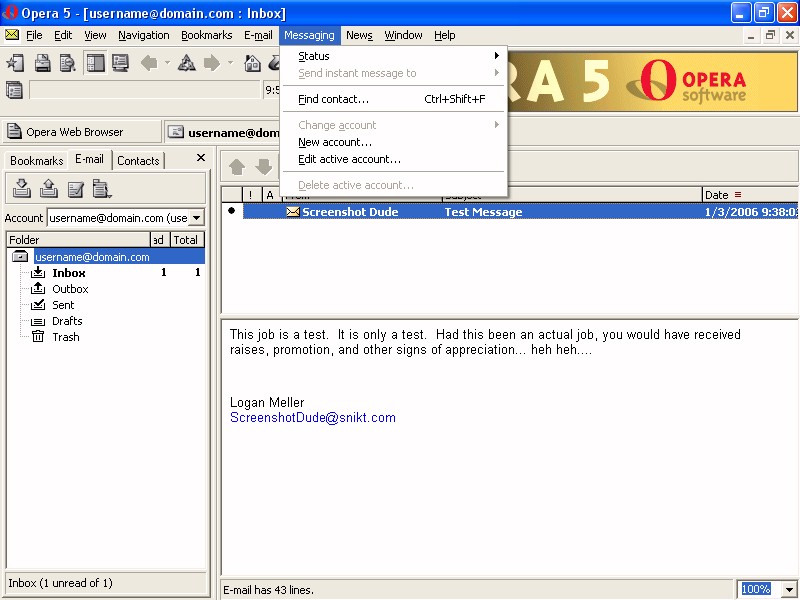Image resolution: width=800 pixels, height=600 pixels.
Task: Click the next message down arrow icon
Action: tap(264, 166)
